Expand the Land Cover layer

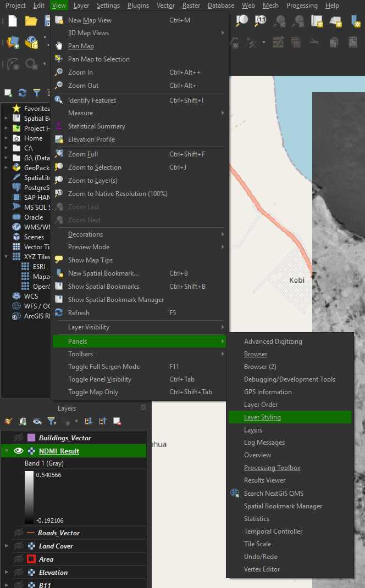coord(6,546)
